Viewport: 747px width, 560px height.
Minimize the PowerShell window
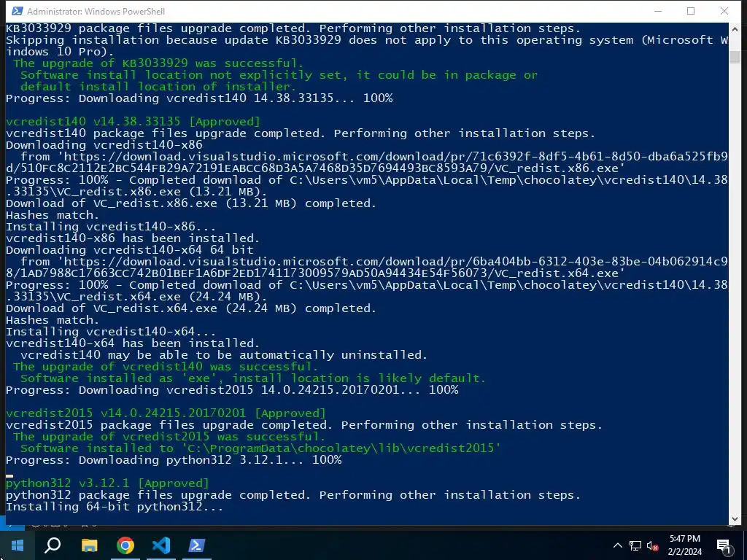tap(658, 11)
